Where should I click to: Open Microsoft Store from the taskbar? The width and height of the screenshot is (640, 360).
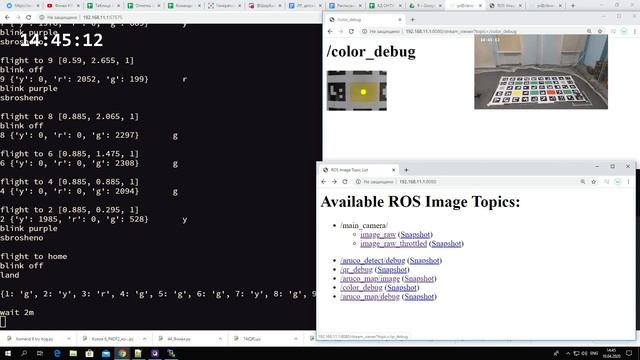click(89, 353)
